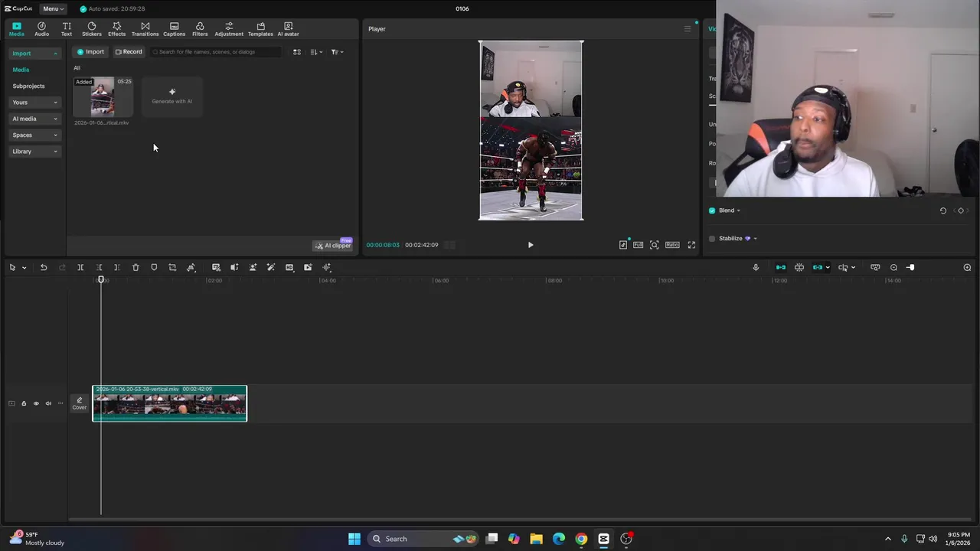Image resolution: width=980 pixels, height=551 pixels.
Task: Select the Crop tool in timeline toolbar
Action: (x=172, y=267)
